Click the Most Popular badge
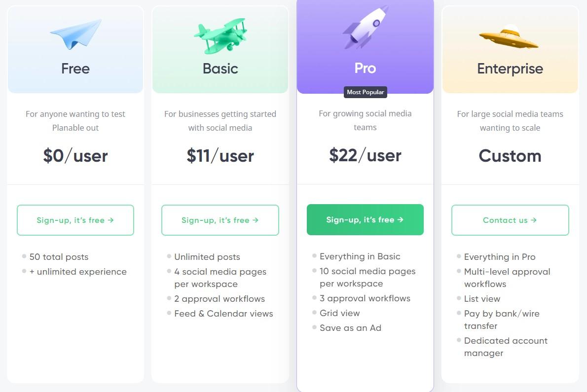Screen dimensions: 587x392 pyautogui.click(x=366, y=92)
